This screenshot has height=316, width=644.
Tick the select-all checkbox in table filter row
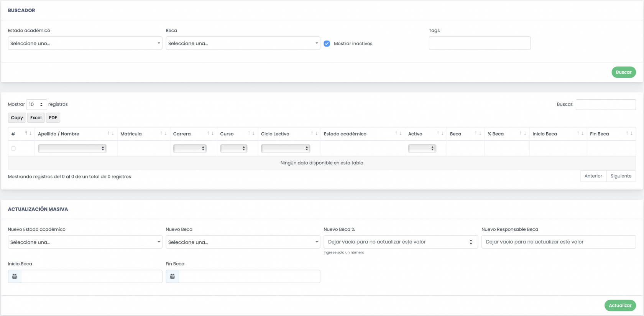tap(13, 148)
